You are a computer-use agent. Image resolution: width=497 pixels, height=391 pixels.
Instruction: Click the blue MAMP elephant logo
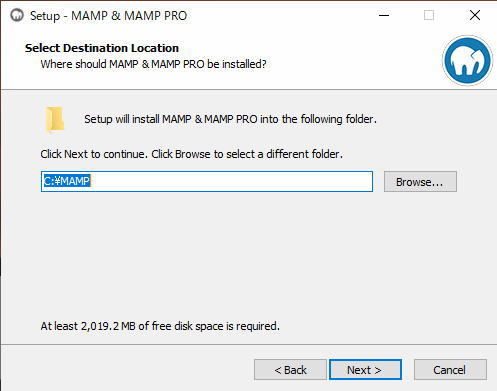467,60
